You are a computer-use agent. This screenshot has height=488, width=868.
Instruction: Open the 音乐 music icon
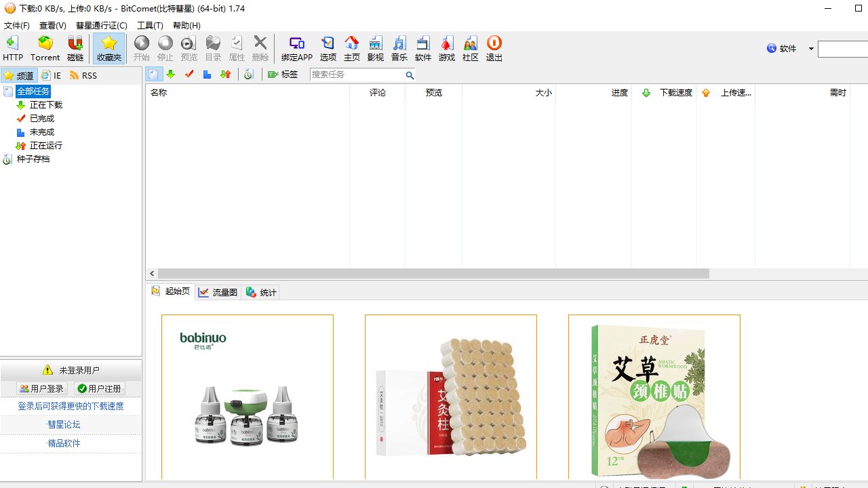[x=399, y=47]
